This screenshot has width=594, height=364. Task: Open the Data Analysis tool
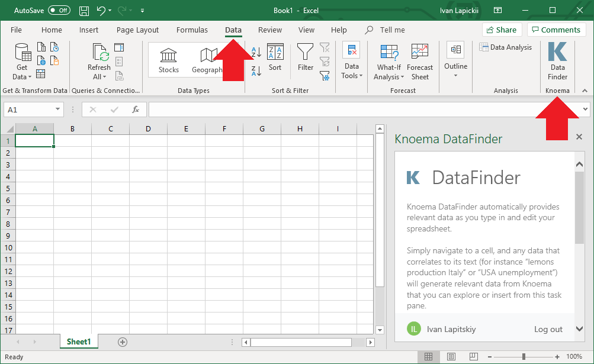[506, 47]
